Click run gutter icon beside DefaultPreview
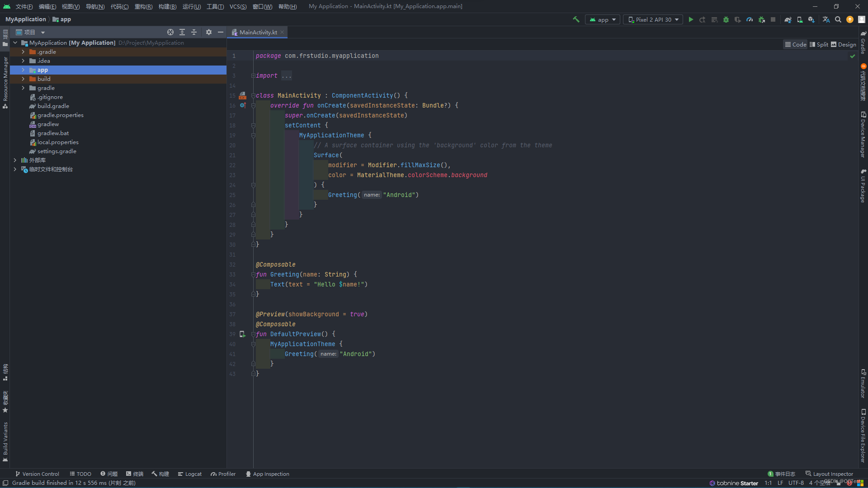The width and height of the screenshot is (868, 488). [x=243, y=334]
